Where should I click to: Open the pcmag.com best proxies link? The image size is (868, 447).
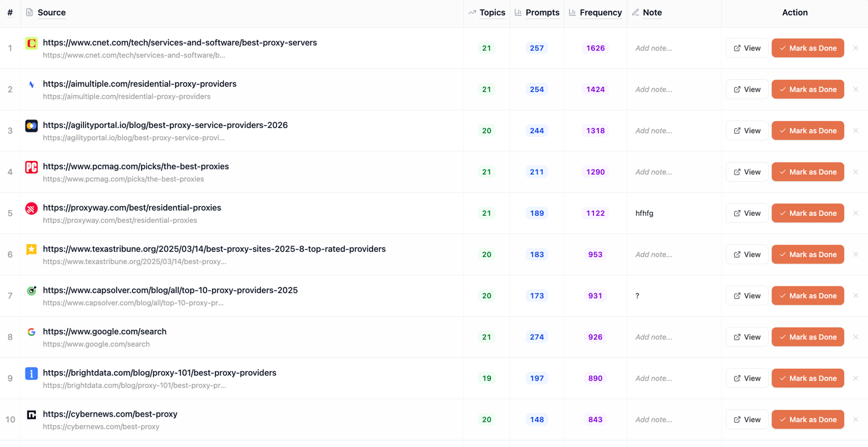coord(136,167)
